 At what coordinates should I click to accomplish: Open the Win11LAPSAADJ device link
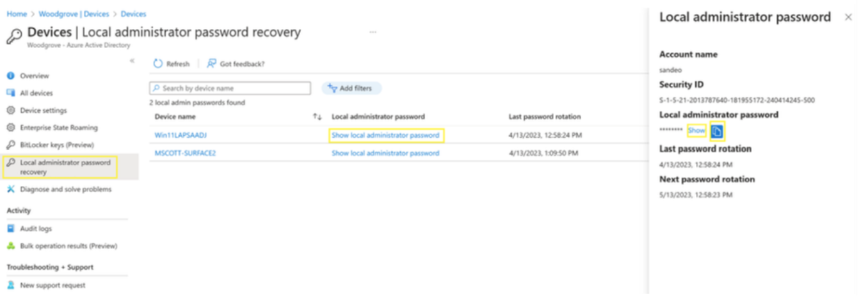(181, 135)
